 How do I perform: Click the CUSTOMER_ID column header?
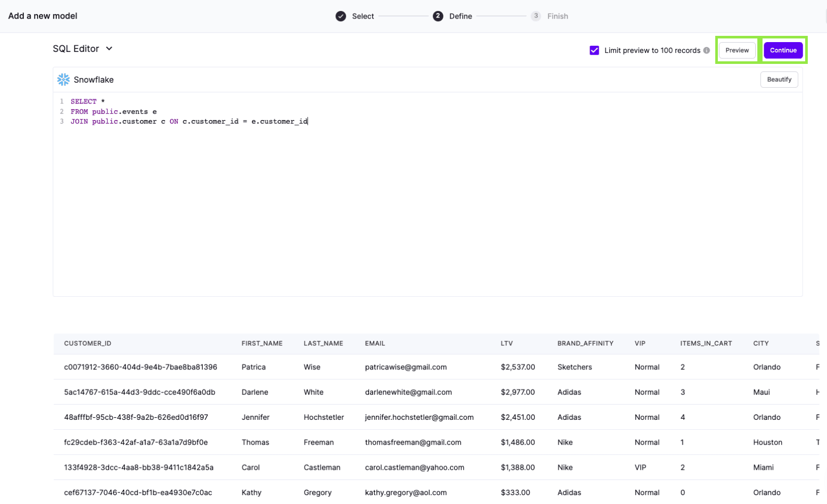click(87, 343)
